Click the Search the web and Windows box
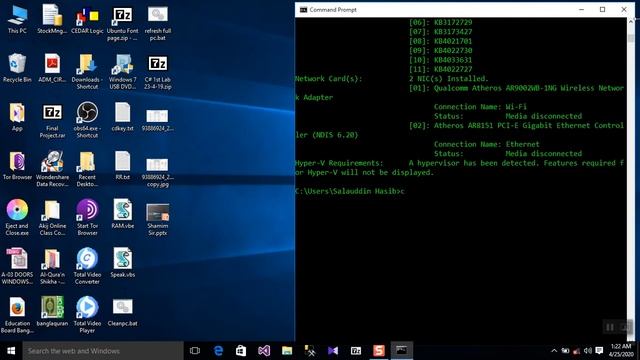640x360 pixels. coord(103,351)
